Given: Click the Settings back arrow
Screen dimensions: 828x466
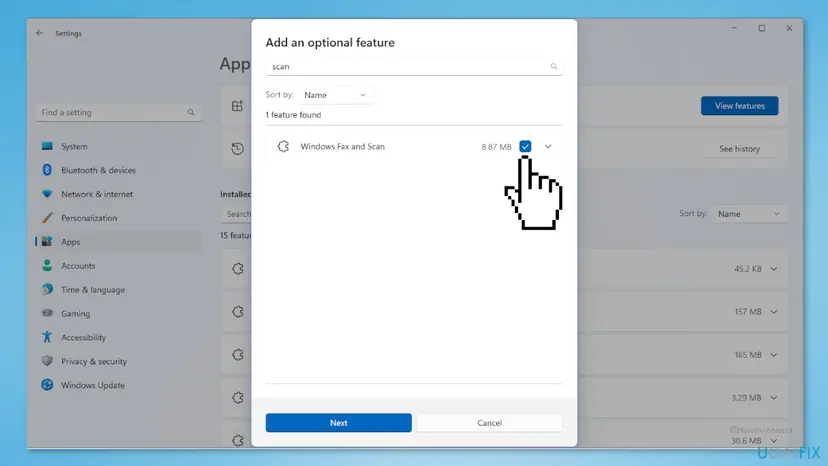Looking at the screenshot, I should [40, 33].
